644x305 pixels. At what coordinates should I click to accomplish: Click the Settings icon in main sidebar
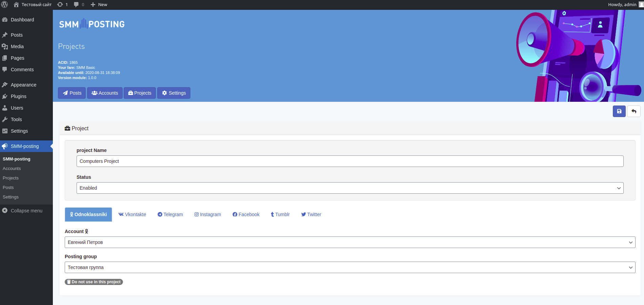pos(5,131)
